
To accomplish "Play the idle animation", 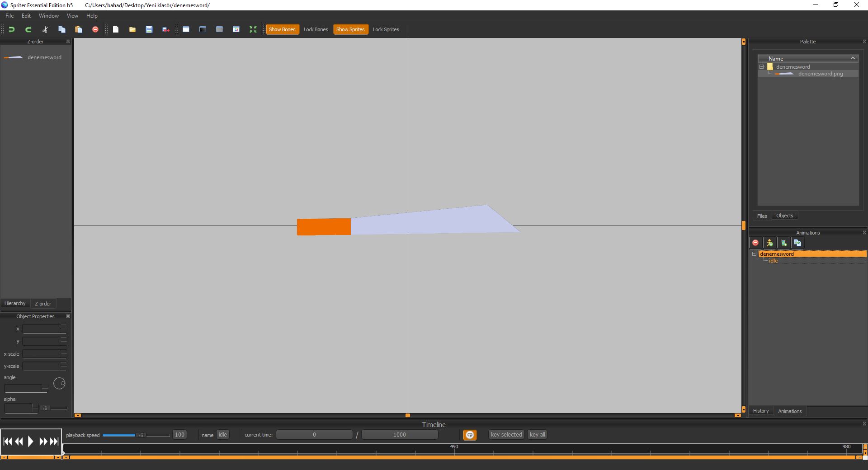I will coord(31,442).
